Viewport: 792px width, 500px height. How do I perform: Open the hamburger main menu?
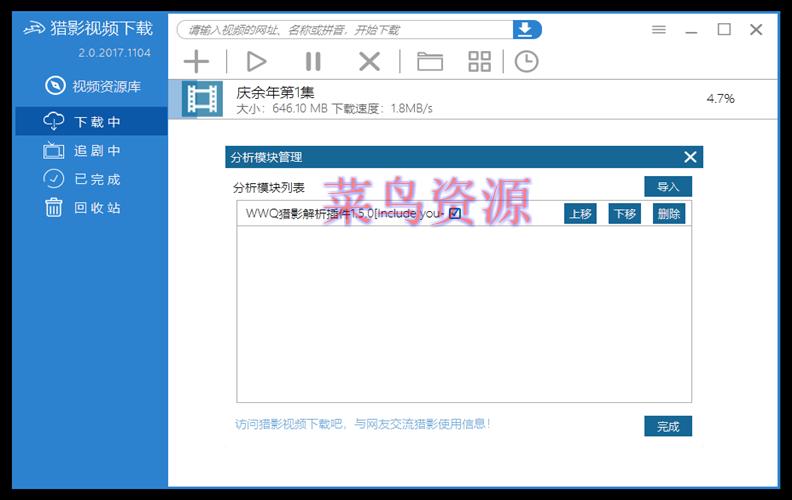[659, 29]
